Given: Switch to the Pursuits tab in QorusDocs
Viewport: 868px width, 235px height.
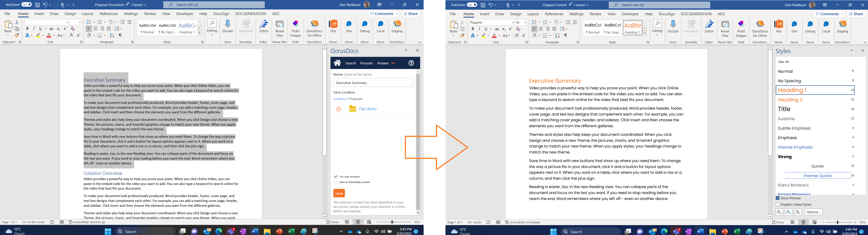Looking at the screenshot, I should point(366,63).
